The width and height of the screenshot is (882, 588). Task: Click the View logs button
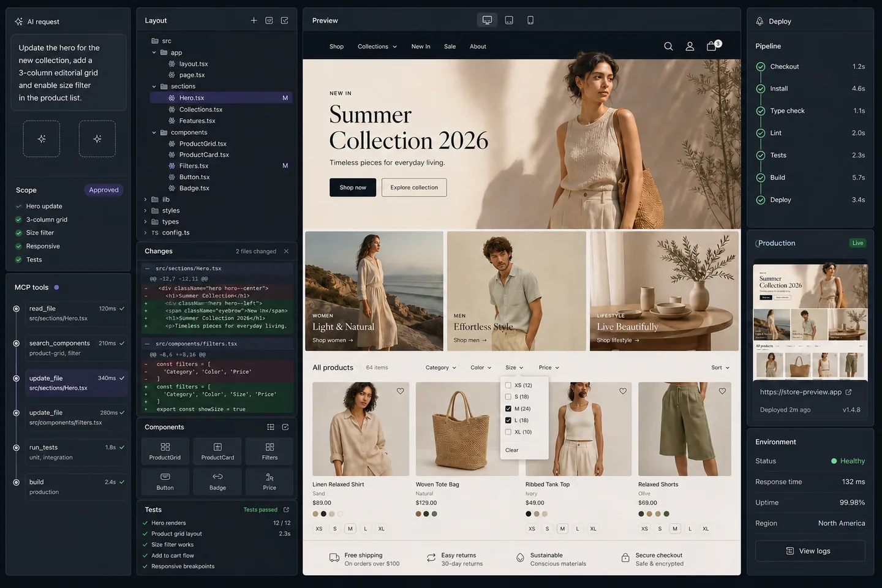click(810, 551)
